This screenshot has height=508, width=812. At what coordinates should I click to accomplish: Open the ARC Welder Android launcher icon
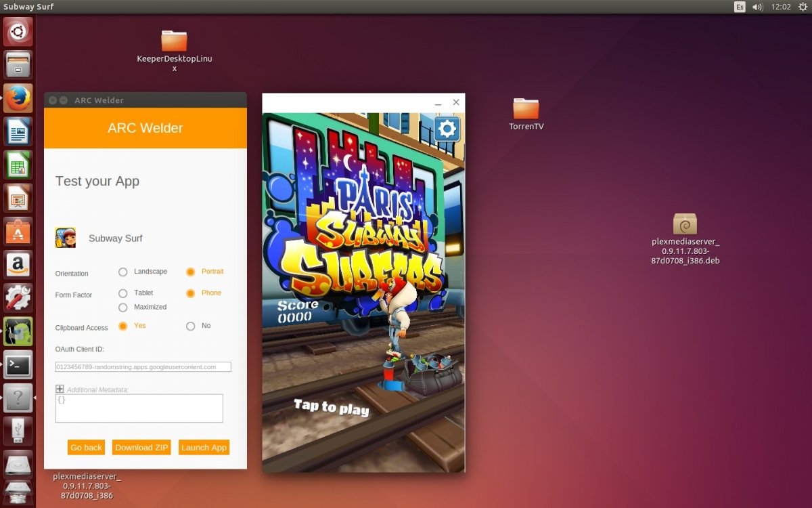18,331
